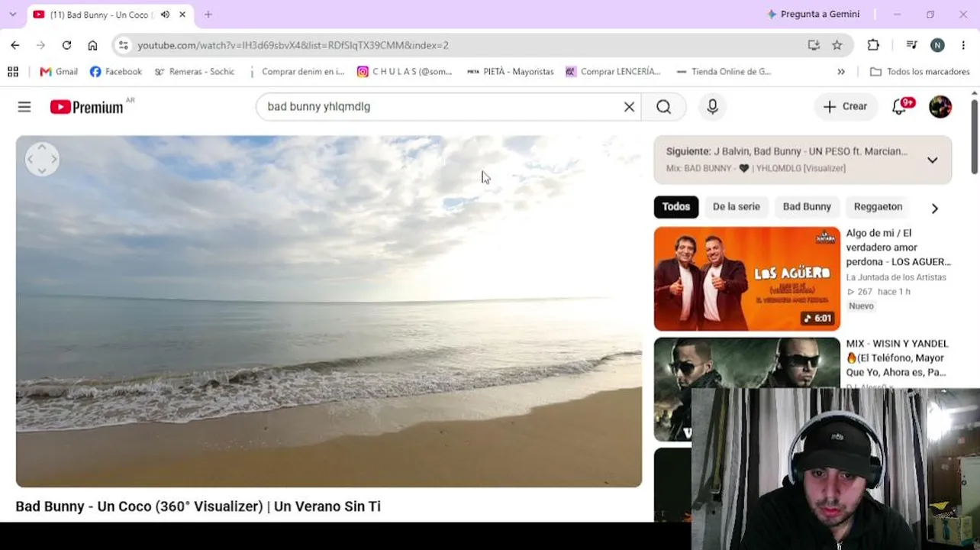Select the Reggaeton filter chip
This screenshot has height=550, width=980.
(878, 207)
